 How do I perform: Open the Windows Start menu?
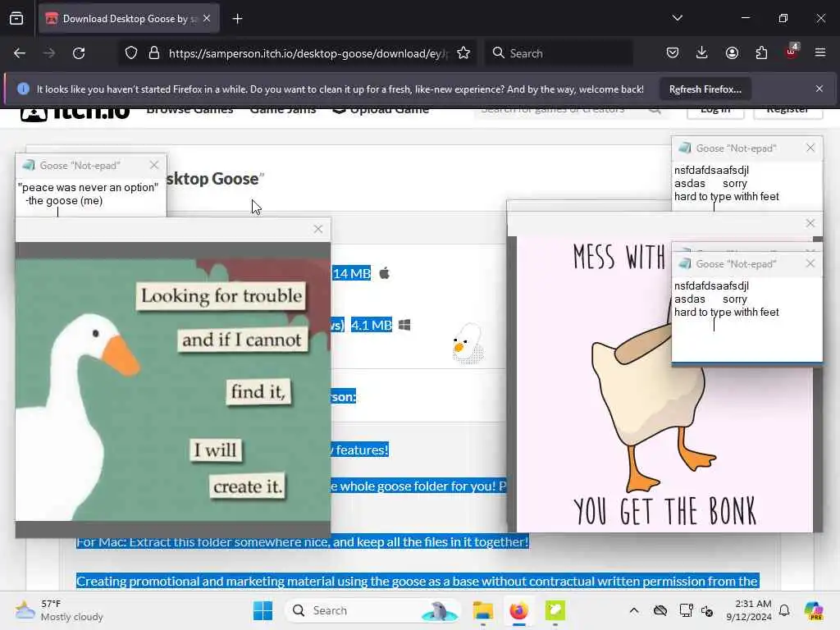(262, 610)
